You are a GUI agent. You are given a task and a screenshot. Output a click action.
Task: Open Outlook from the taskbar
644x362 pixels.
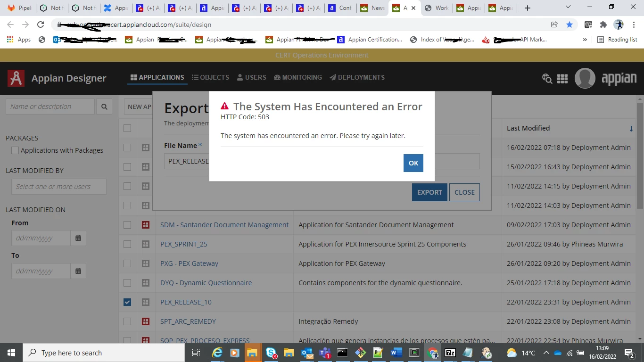(x=306, y=353)
